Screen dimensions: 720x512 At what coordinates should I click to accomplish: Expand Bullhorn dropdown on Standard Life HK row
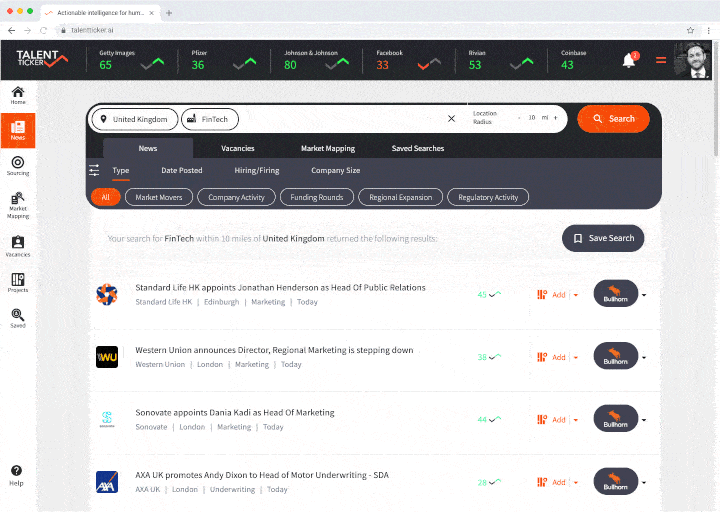click(644, 295)
